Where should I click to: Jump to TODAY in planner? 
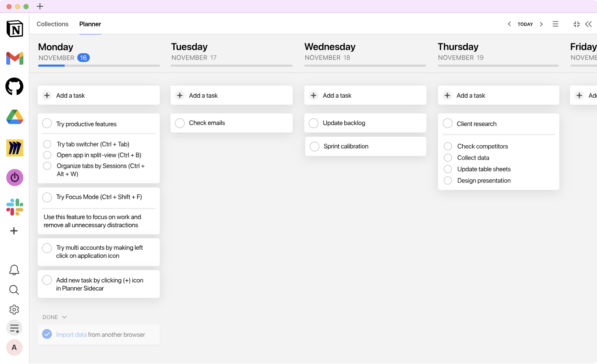tap(525, 24)
